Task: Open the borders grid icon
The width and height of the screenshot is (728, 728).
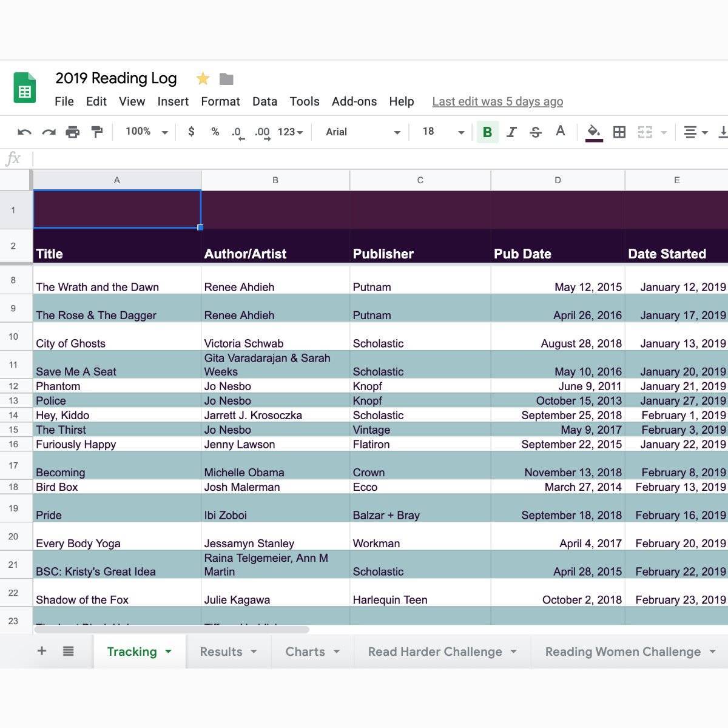Action: click(x=619, y=132)
